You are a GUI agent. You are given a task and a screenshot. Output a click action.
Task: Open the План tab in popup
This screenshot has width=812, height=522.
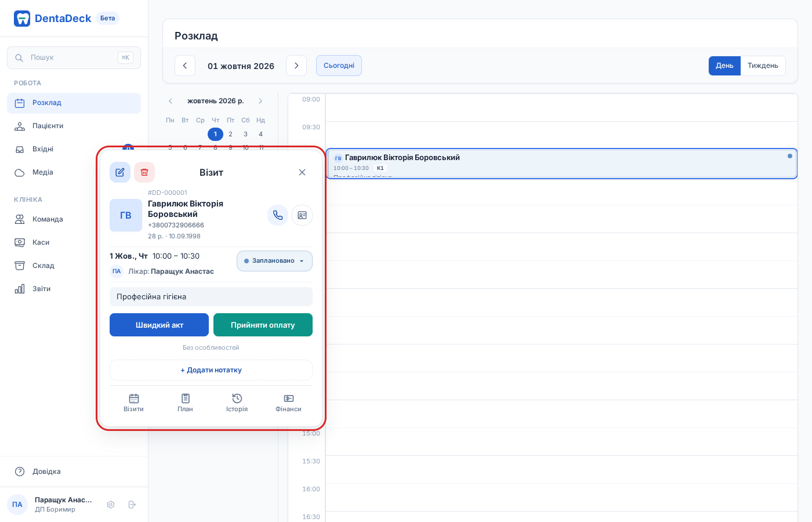185,403
